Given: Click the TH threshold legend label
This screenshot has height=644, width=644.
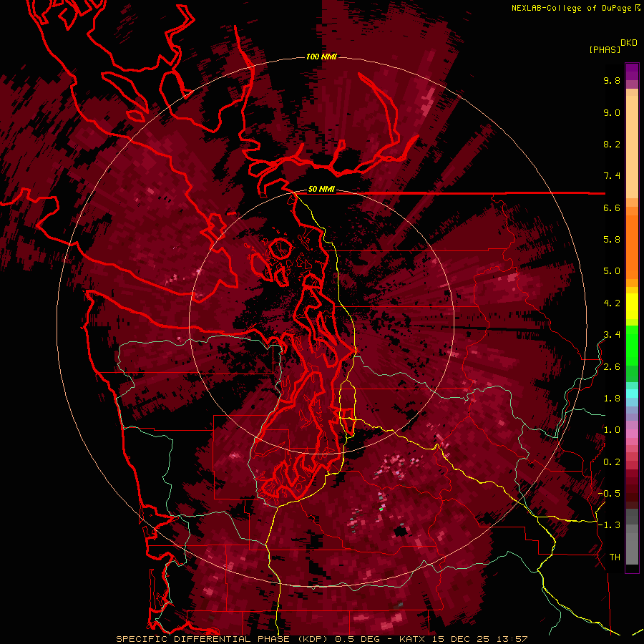Looking at the screenshot, I should [615, 557].
